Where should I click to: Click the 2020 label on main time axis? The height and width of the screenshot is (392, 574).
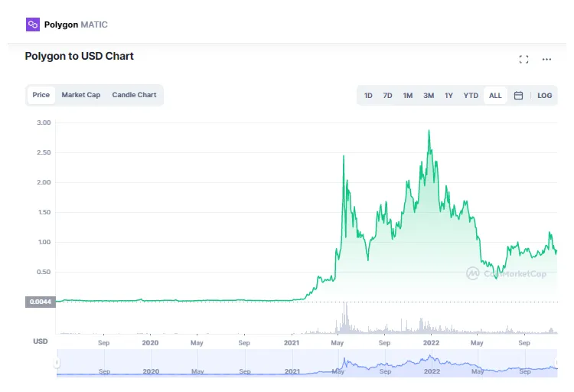click(150, 343)
